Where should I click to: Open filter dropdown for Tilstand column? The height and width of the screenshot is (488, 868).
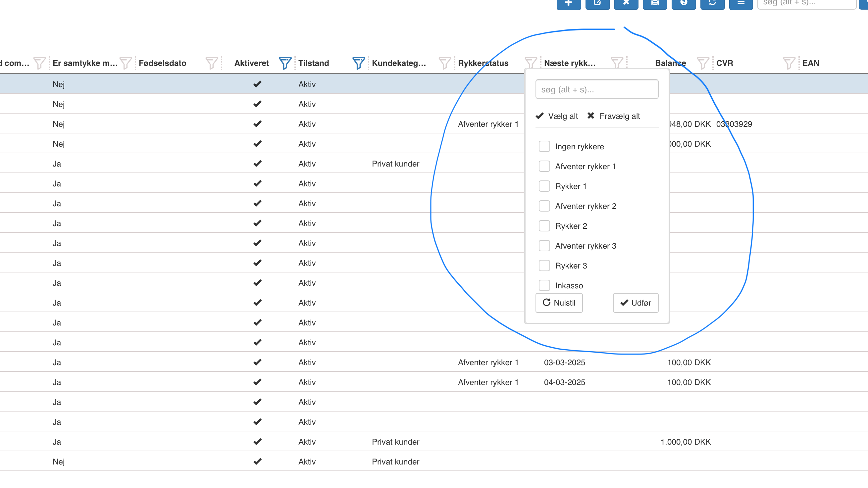[358, 63]
